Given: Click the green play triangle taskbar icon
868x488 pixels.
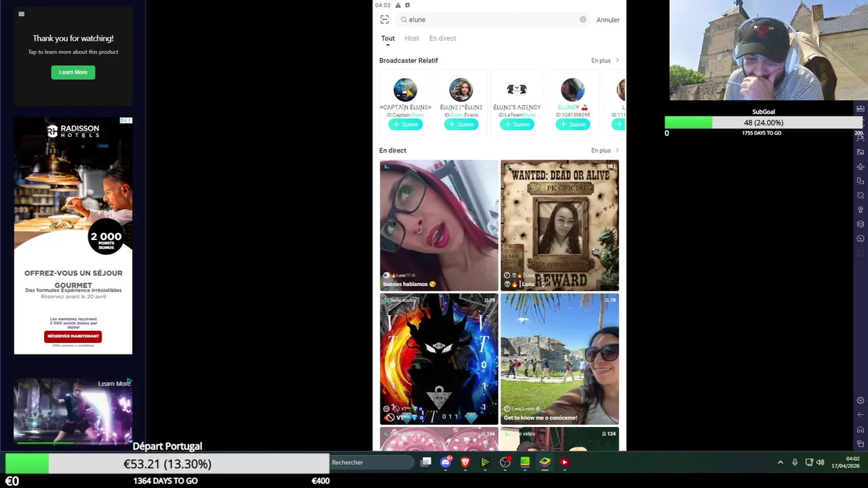Looking at the screenshot, I should pos(485,462).
